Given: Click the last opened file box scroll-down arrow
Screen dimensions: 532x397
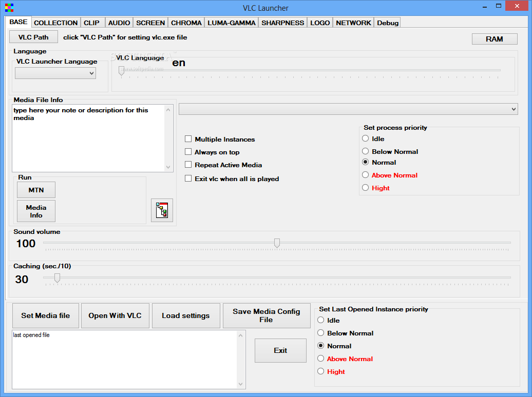Looking at the screenshot, I should pyautogui.click(x=240, y=384).
